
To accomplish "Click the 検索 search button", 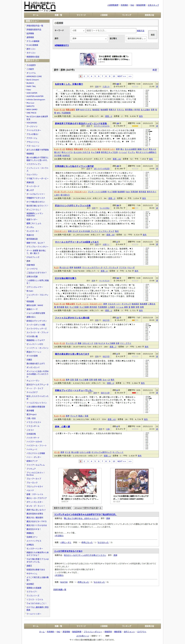I will (x=153, y=35).
